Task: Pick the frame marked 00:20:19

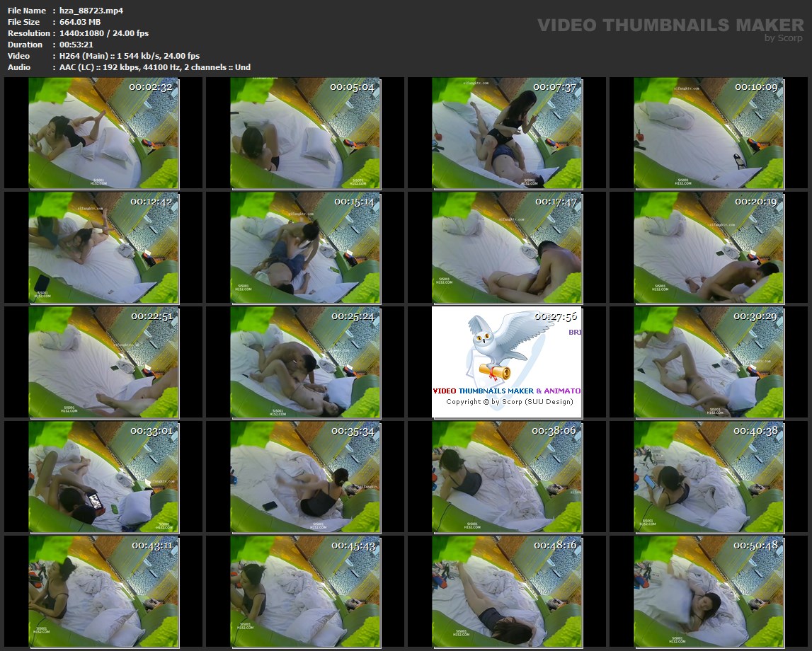Action: [709, 248]
